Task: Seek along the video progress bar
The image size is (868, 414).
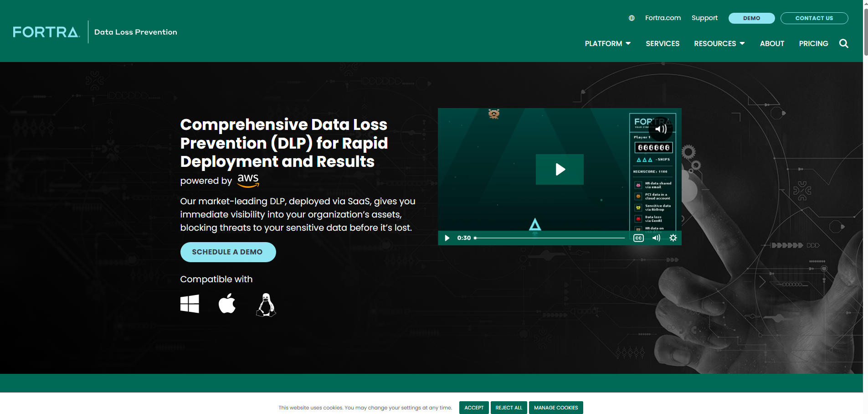Action: click(550, 238)
